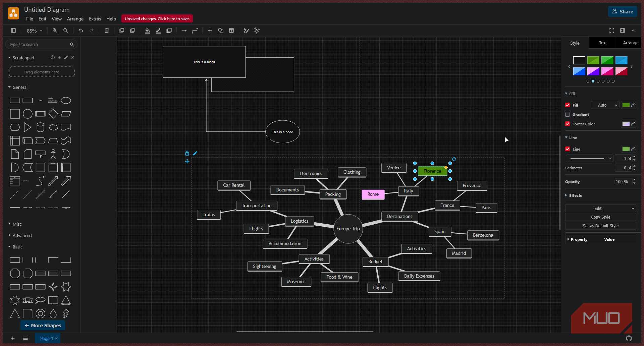Screen dimensions: 644x346
Task: Click Unsaved changes save notice
Action: pyautogui.click(x=157, y=19)
